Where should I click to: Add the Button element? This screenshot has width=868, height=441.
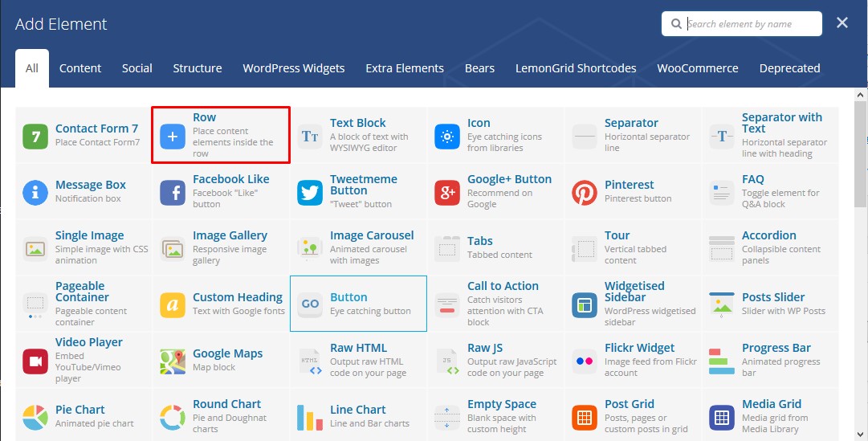point(358,304)
